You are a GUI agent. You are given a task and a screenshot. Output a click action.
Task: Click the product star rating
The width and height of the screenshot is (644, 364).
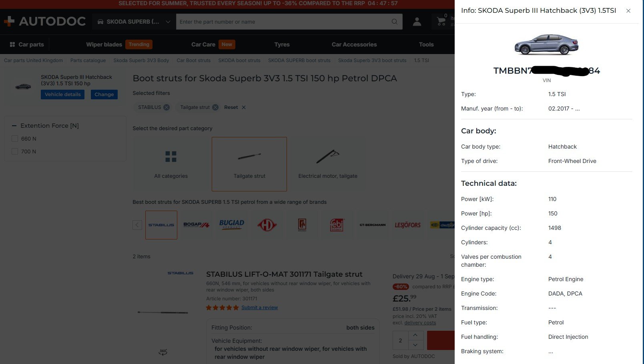(x=222, y=308)
